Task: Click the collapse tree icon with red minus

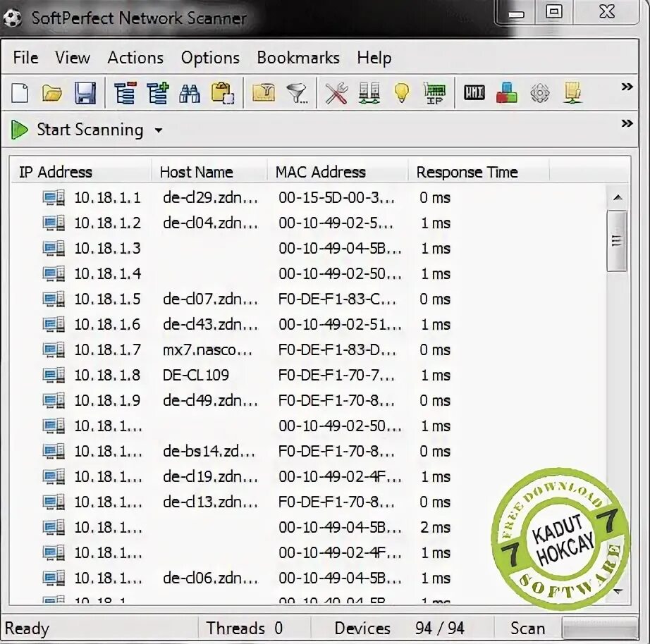Action: 125,93
